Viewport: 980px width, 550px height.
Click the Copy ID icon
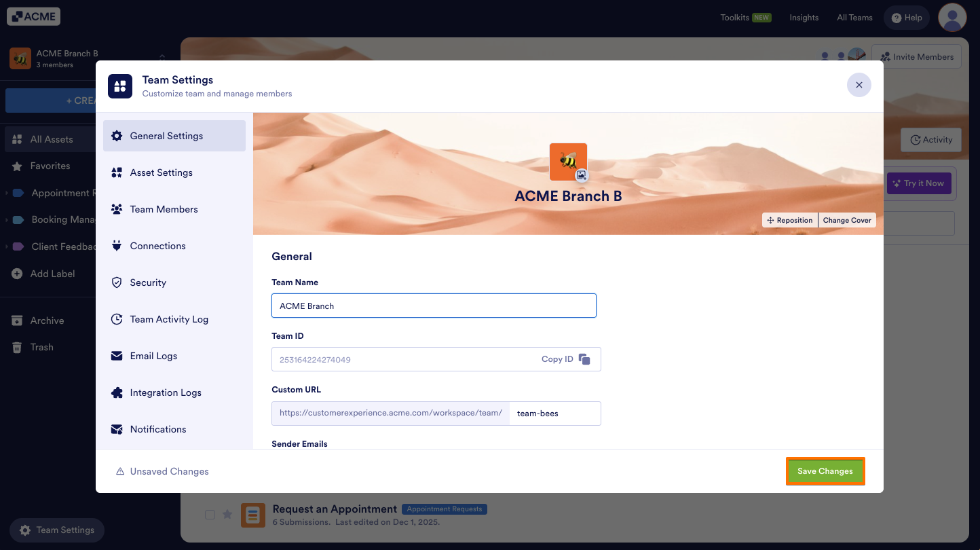click(584, 359)
